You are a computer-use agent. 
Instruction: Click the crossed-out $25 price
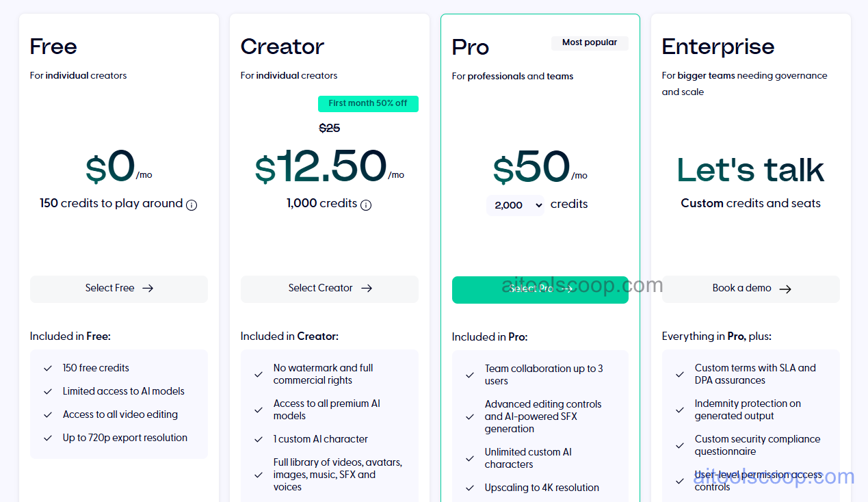tap(330, 128)
